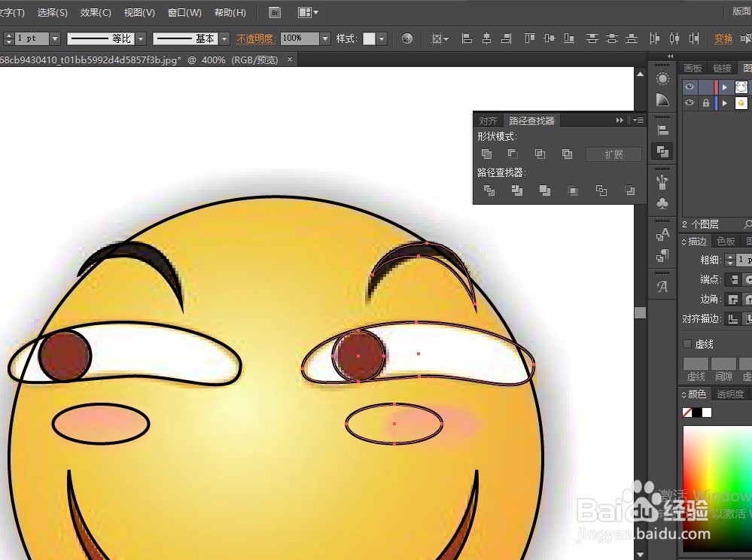Click the Minus Front shape mode icon
This screenshot has width=752, height=560.
pyautogui.click(x=513, y=154)
